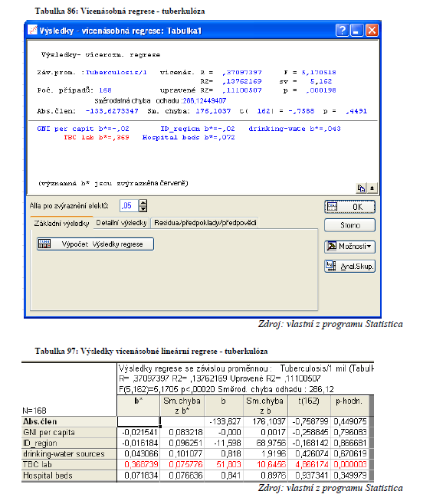Viewport: 433px width, 504px height.
Task: Click the t(162) column header
Action: (309, 406)
